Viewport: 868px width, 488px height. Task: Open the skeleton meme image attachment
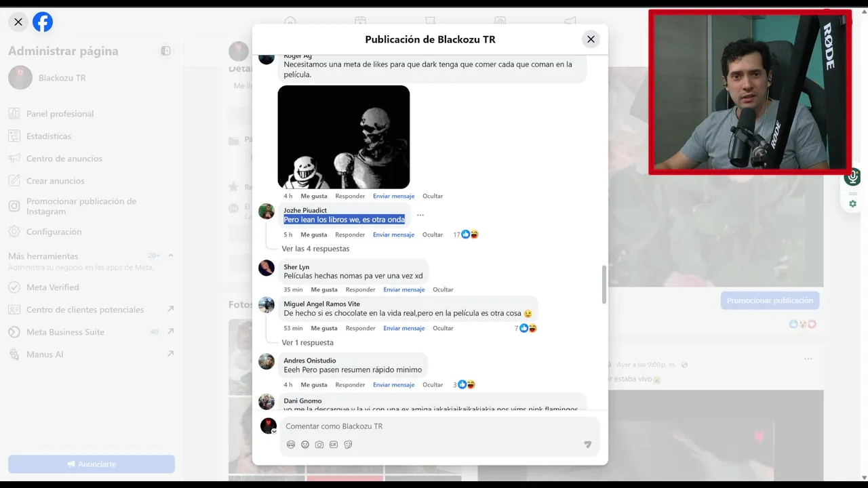pyautogui.click(x=344, y=137)
